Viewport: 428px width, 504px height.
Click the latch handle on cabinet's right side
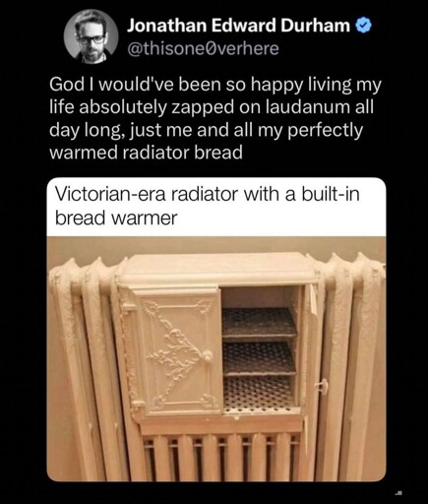coord(322,385)
